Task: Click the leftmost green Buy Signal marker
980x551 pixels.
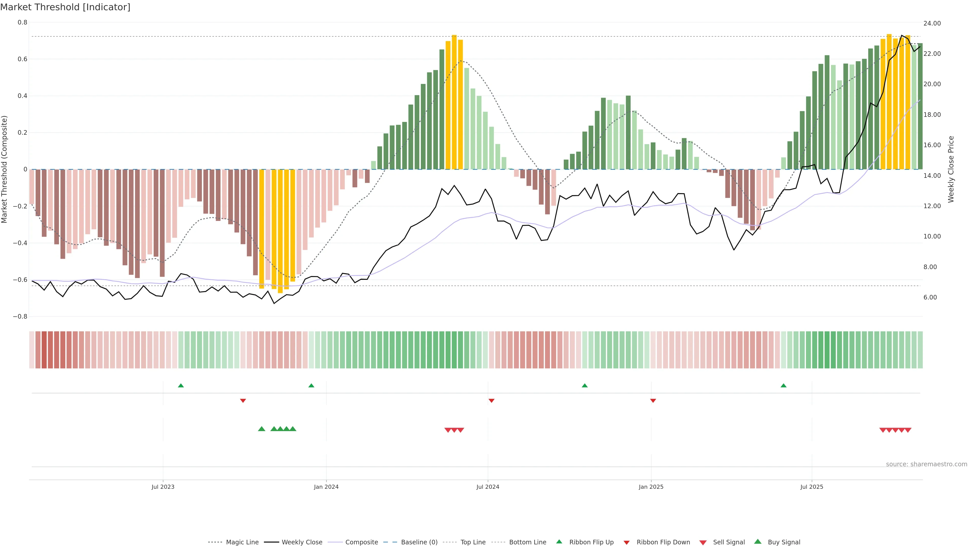Action: pyautogui.click(x=261, y=429)
